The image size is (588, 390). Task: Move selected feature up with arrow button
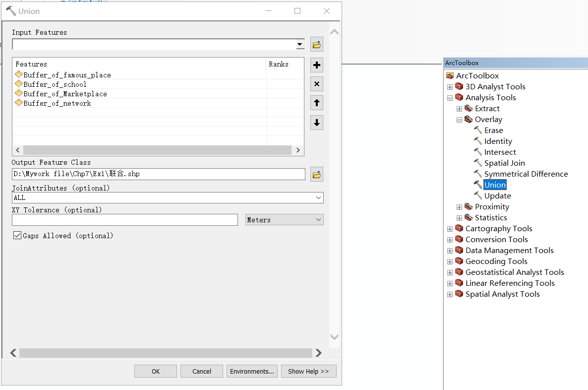coord(316,103)
